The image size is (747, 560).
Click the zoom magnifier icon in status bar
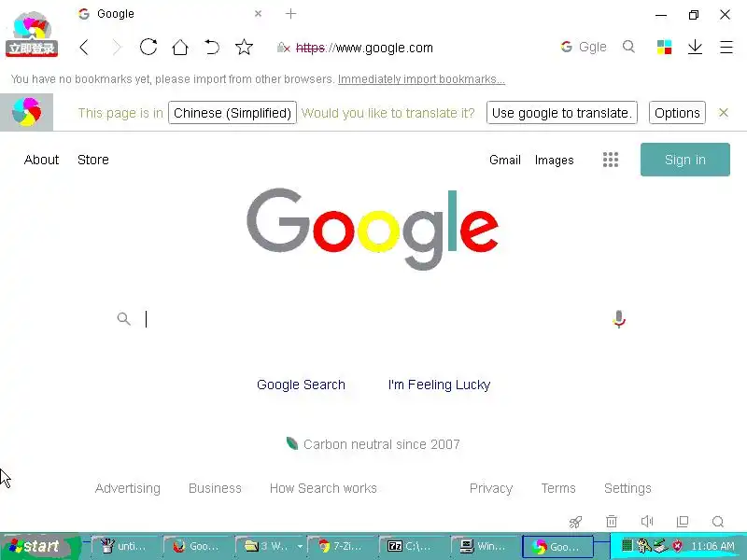pyautogui.click(x=718, y=522)
